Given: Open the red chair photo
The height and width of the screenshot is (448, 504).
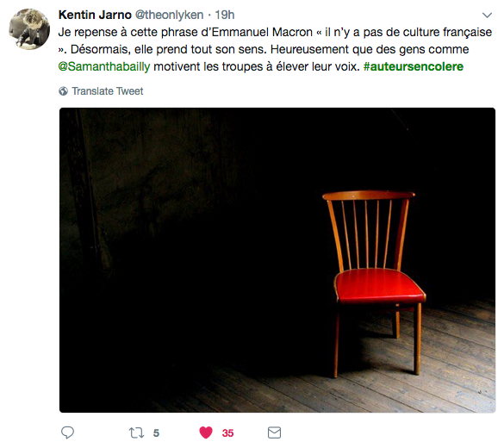Looking at the screenshot, I should (x=277, y=260).
